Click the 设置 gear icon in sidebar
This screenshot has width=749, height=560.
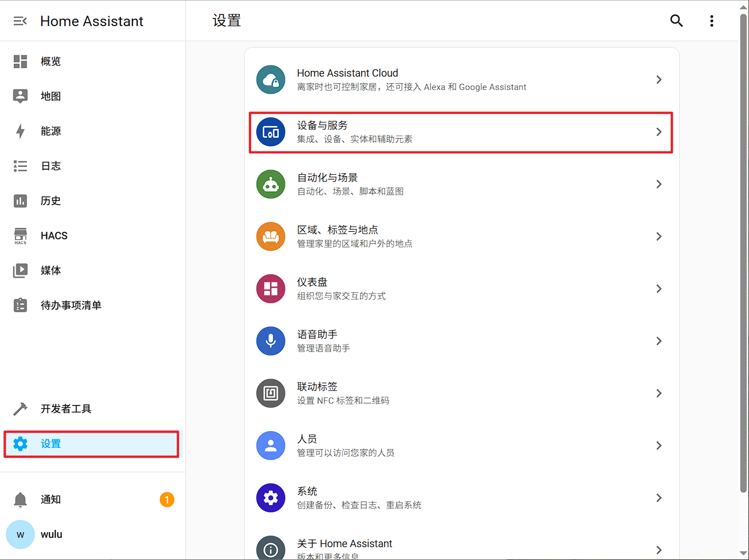coord(20,444)
